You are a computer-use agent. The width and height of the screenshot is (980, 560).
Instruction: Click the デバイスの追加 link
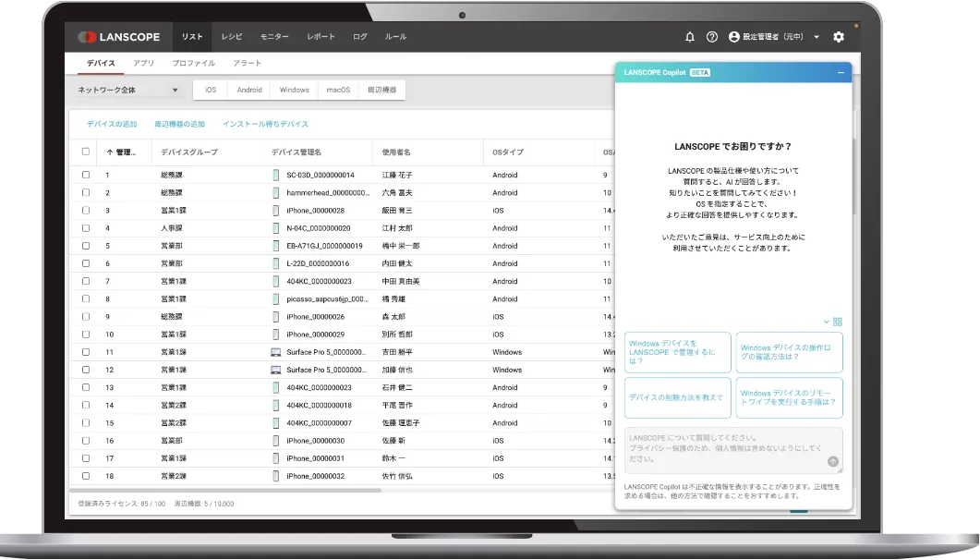[x=113, y=122]
